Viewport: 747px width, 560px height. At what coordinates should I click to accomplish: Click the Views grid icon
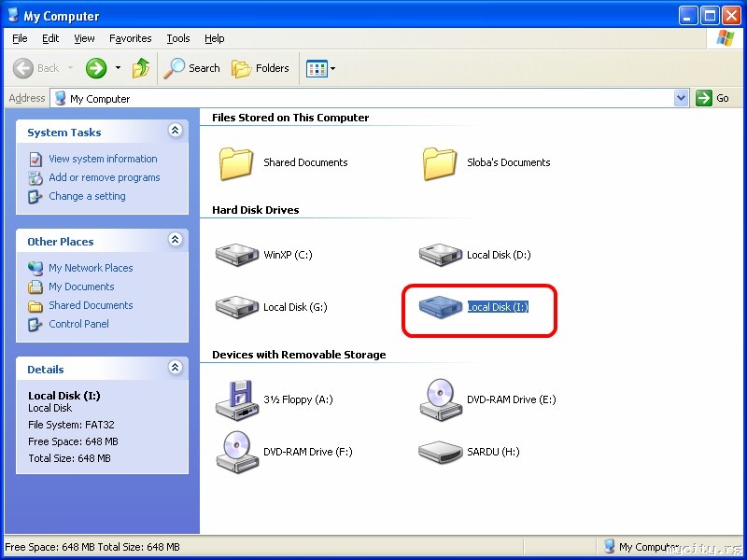click(x=317, y=68)
